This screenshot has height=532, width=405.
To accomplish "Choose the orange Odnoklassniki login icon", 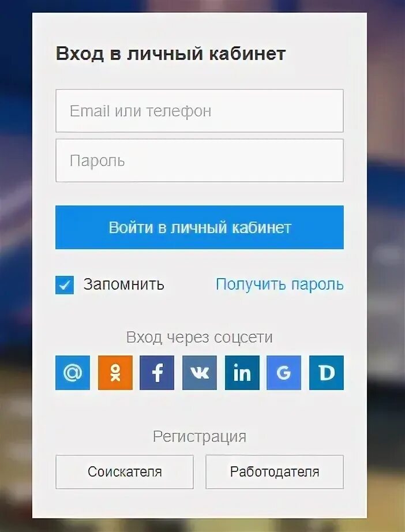I will tap(115, 373).
